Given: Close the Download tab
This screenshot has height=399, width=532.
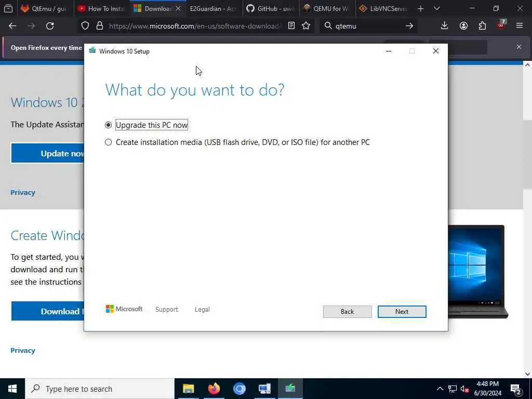Looking at the screenshot, I should point(178,8).
